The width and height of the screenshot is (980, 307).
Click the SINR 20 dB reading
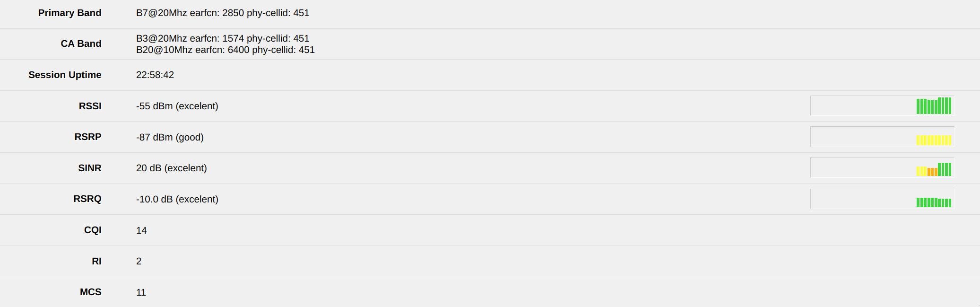pyautogui.click(x=171, y=168)
